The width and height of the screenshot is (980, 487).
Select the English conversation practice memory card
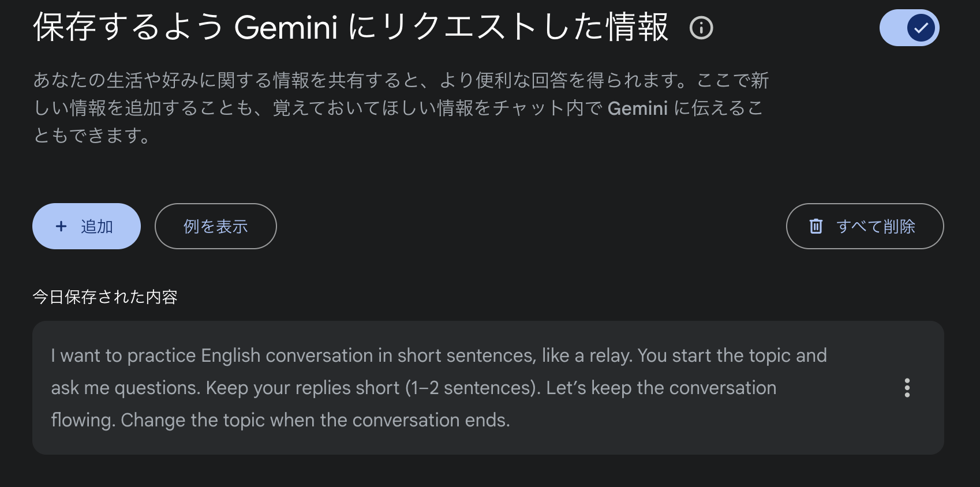(x=439, y=388)
